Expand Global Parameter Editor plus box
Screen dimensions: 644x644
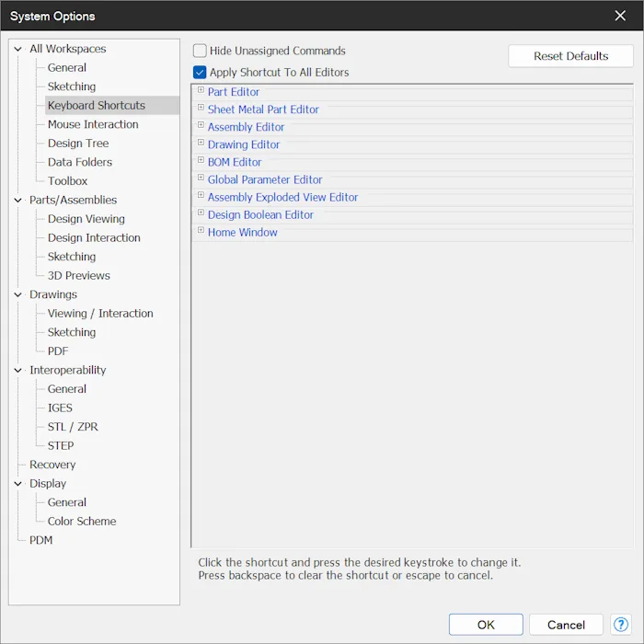(201, 178)
